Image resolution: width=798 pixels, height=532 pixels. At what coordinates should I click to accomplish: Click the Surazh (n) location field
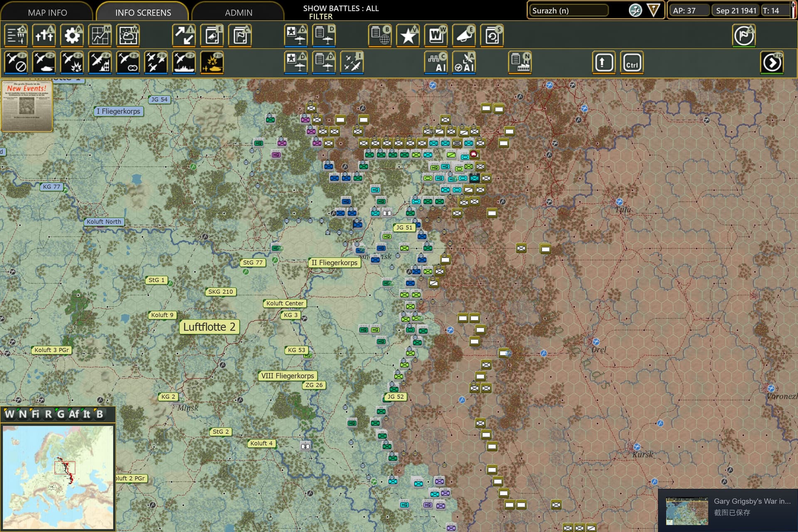pyautogui.click(x=568, y=10)
